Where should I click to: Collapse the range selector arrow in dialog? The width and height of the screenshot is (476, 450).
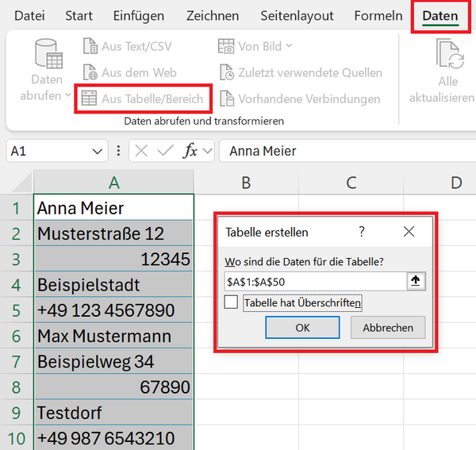pos(416,281)
